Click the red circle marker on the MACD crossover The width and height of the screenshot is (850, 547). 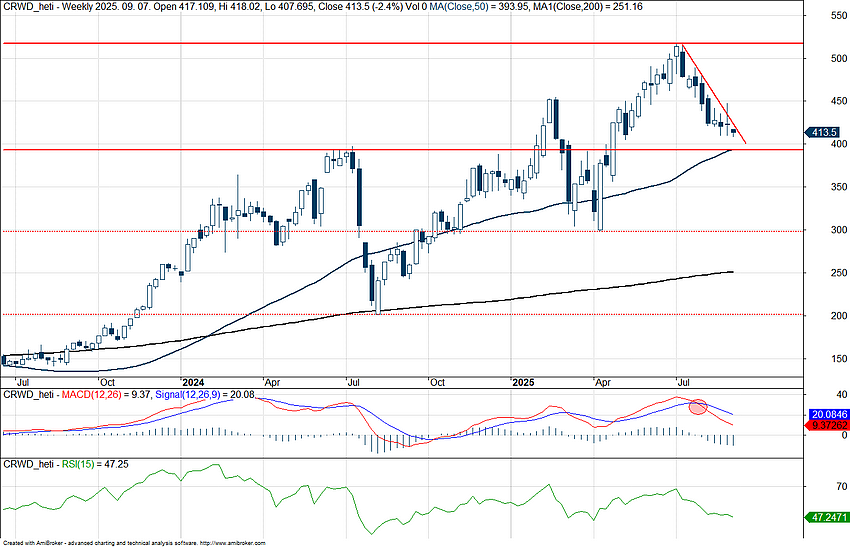tap(698, 407)
